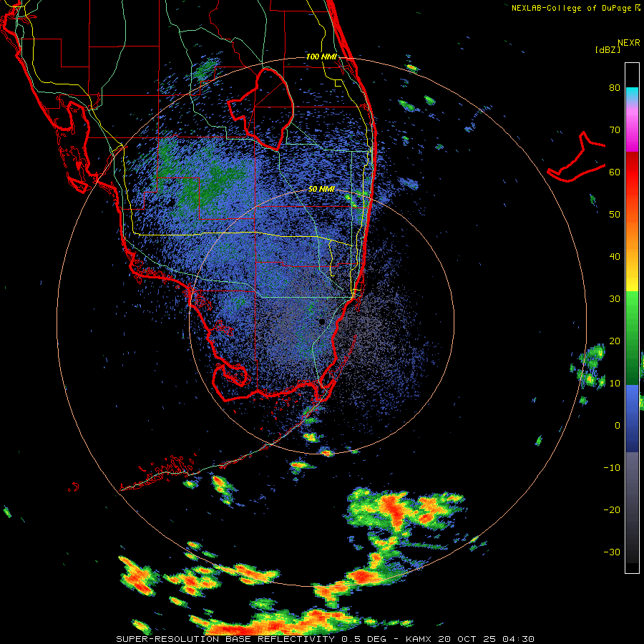Click the -30 dBZ value on the color scale
The height and width of the screenshot is (644, 644).
(x=612, y=552)
